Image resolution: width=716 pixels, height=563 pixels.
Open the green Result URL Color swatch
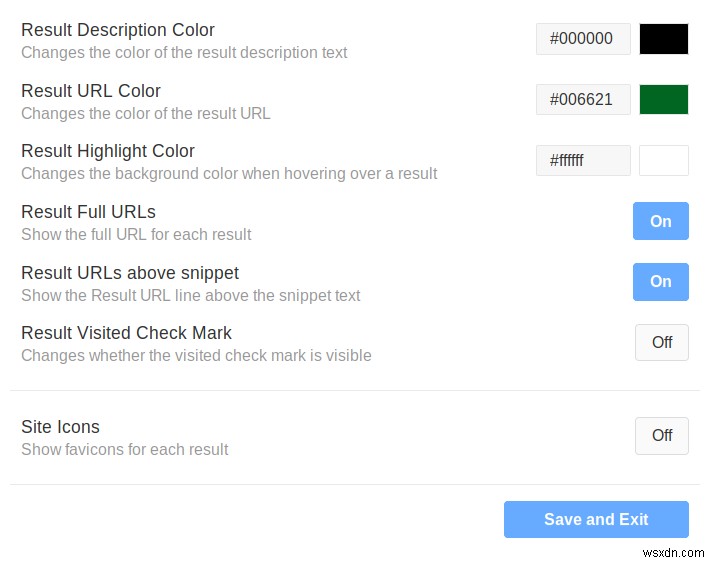(664, 100)
